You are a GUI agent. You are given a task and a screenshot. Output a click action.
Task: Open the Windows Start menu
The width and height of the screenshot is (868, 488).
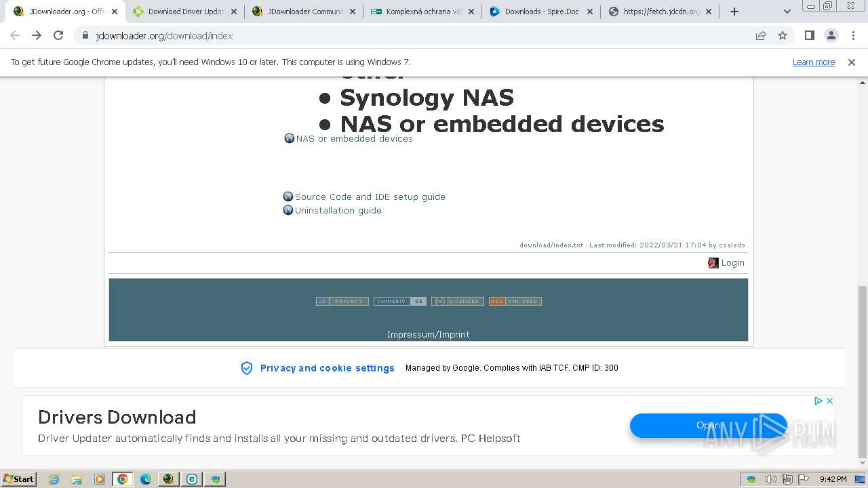(18, 479)
